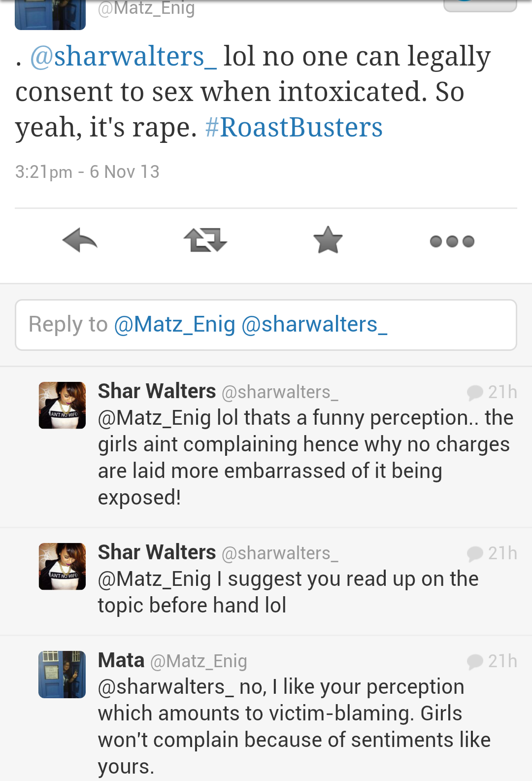Open conversation bubble icon on first Shar Walters reply
Screen dimensions: 532x781
click(x=475, y=392)
